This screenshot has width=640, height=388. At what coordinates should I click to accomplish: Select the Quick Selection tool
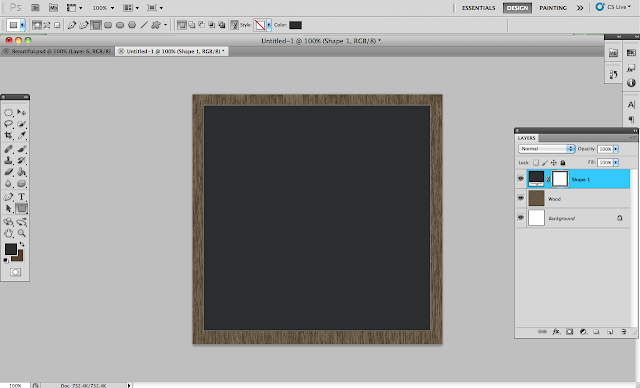(22, 124)
